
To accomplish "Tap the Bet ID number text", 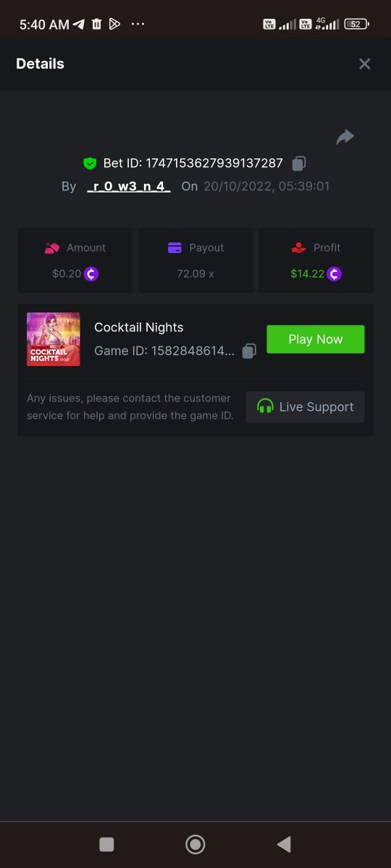I will pyautogui.click(x=214, y=163).
